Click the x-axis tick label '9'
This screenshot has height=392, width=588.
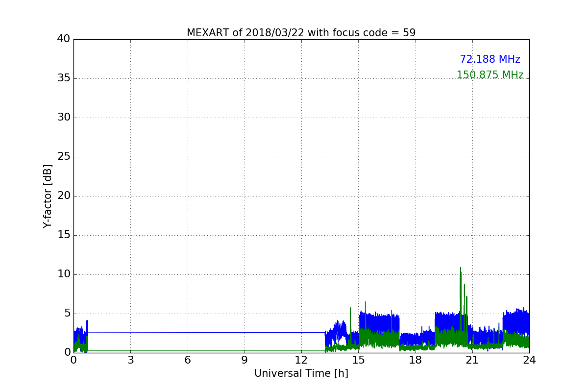point(244,360)
